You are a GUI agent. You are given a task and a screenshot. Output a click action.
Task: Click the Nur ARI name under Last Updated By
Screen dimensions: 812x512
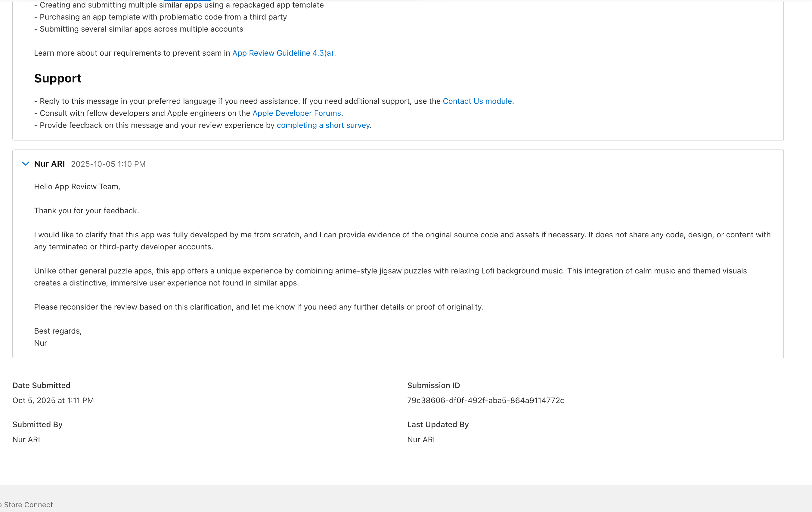click(x=421, y=440)
